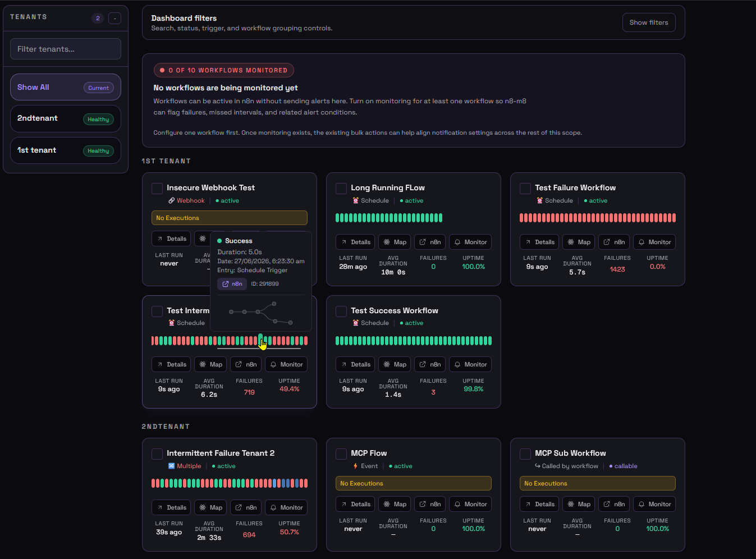Image resolution: width=756 pixels, height=559 pixels.
Task: Click Monitor for Long Running FLow
Action: 470,242
